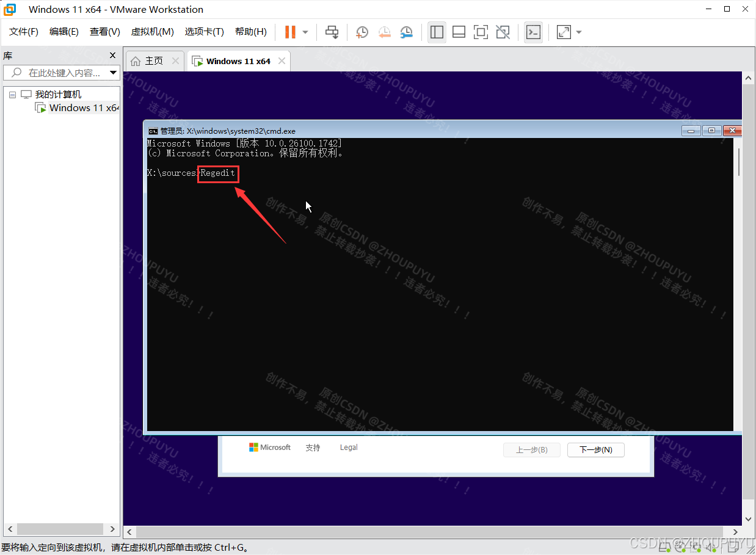Click the stretch guest display icon

click(x=564, y=32)
